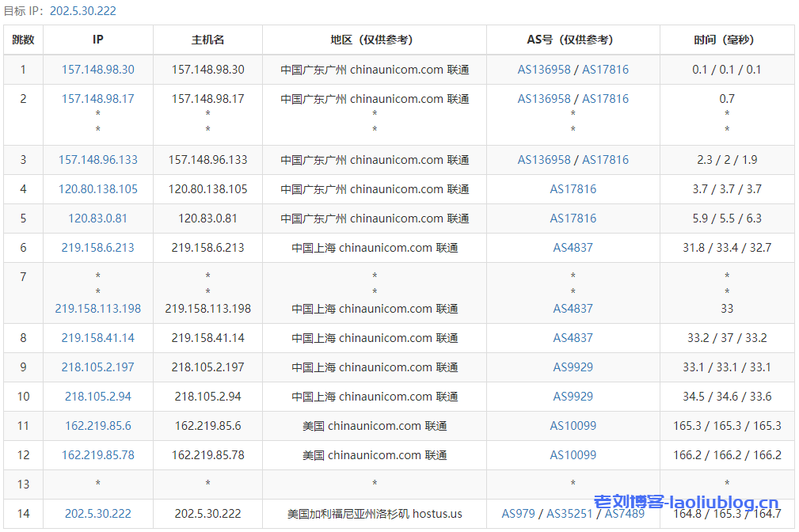Open the hop 12 IP 162.219.85.78 link
Viewport: 799px width, 532px height.
[x=97, y=455]
